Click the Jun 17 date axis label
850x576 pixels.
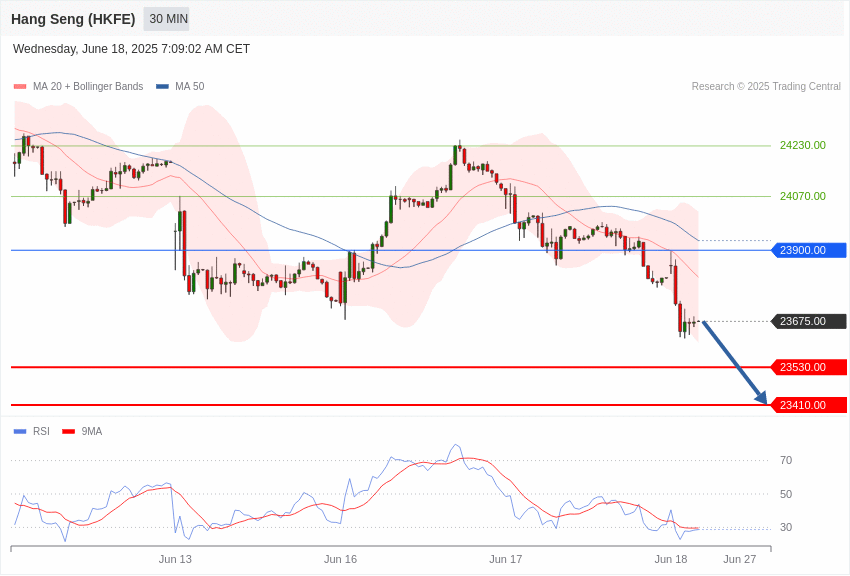tap(506, 559)
